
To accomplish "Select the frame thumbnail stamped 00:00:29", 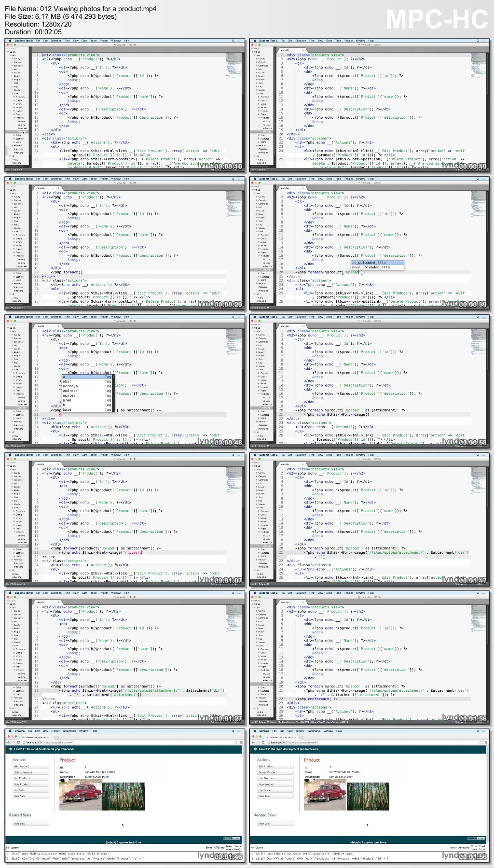I will pyautogui.click(x=125, y=243).
